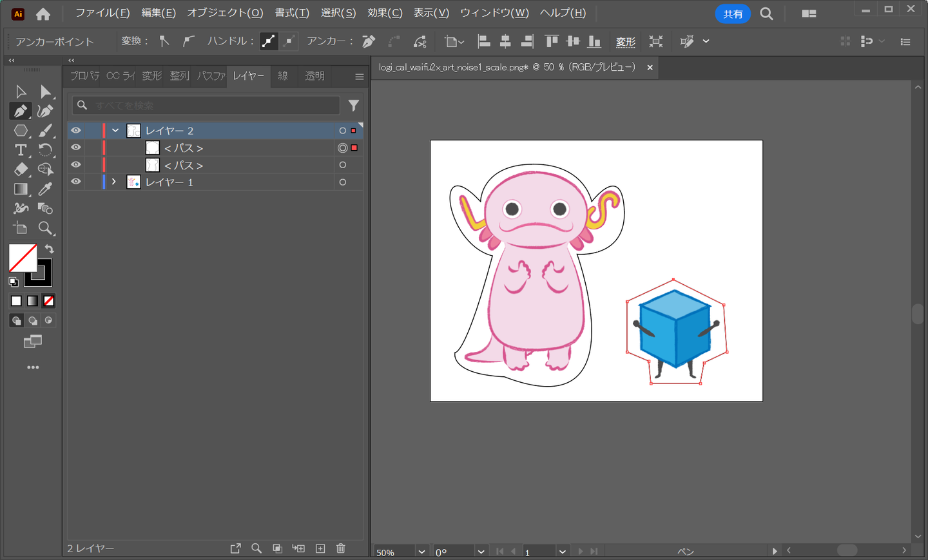This screenshot has width=928, height=560.
Task: Open the 効果(C) menu
Action: click(x=385, y=13)
